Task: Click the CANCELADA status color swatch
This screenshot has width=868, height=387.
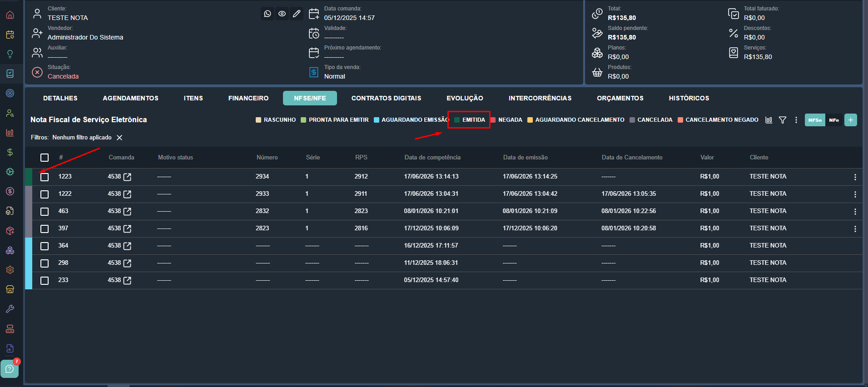Action: point(632,120)
